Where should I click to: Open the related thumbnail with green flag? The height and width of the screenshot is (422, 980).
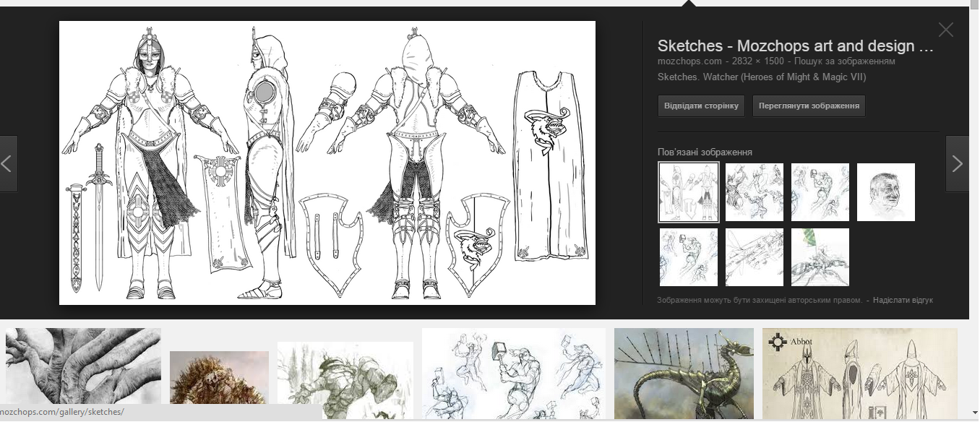point(820,257)
